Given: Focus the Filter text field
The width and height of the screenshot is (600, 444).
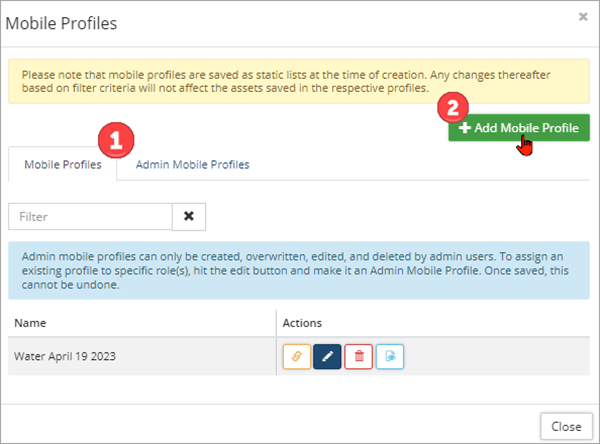Looking at the screenshot, I should 90,216.
